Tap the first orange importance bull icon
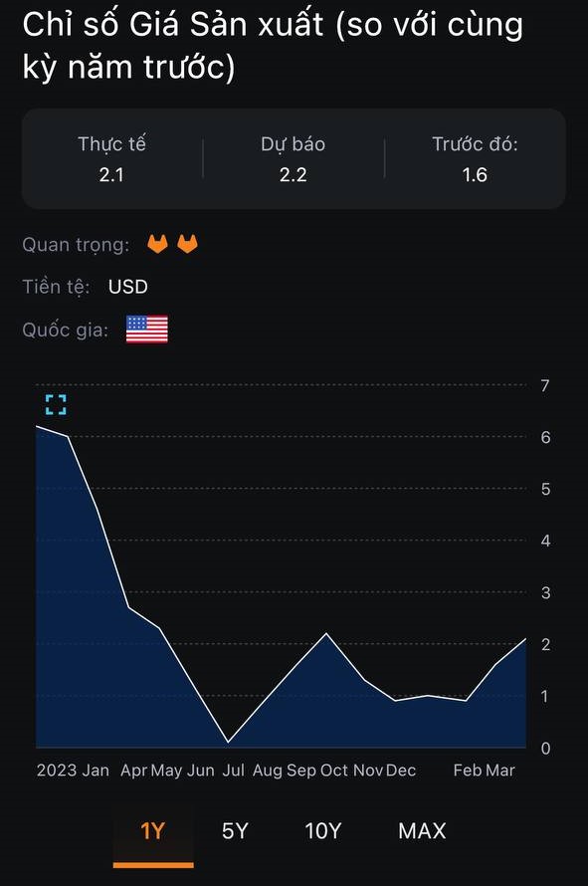588x886 pixels. pos(157,244)
